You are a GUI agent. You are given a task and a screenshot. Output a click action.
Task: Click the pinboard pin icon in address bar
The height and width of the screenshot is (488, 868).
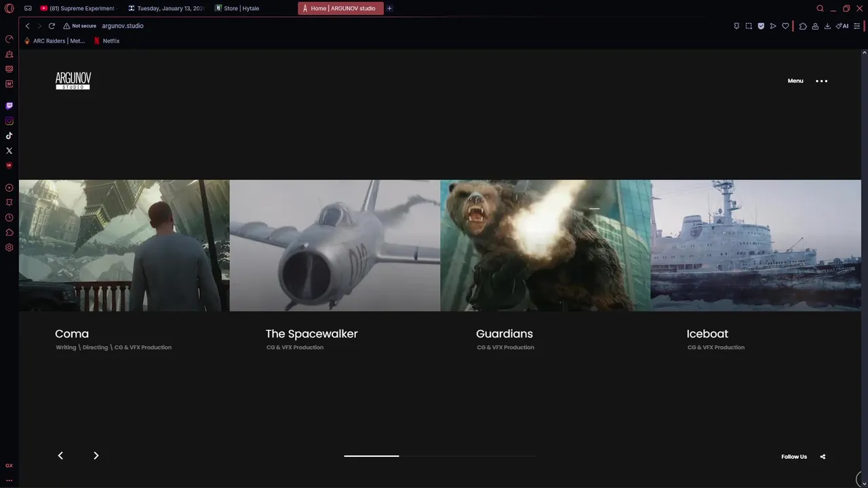coord(736,26)
